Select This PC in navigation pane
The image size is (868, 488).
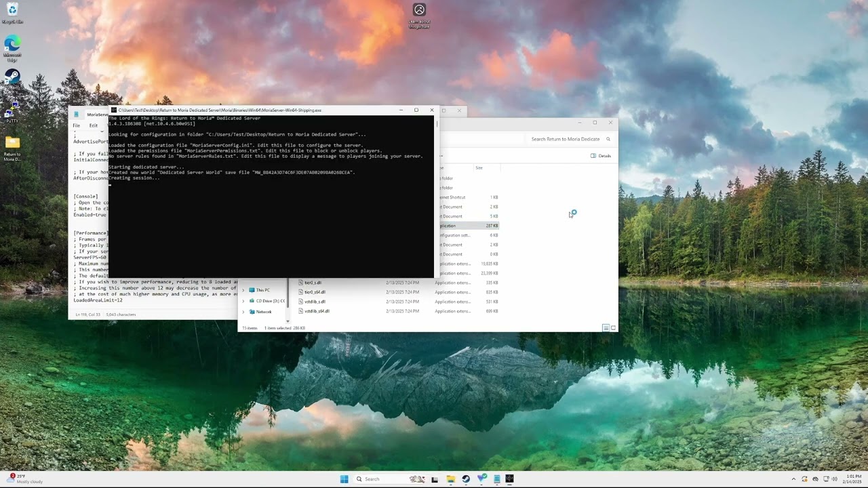262,290
